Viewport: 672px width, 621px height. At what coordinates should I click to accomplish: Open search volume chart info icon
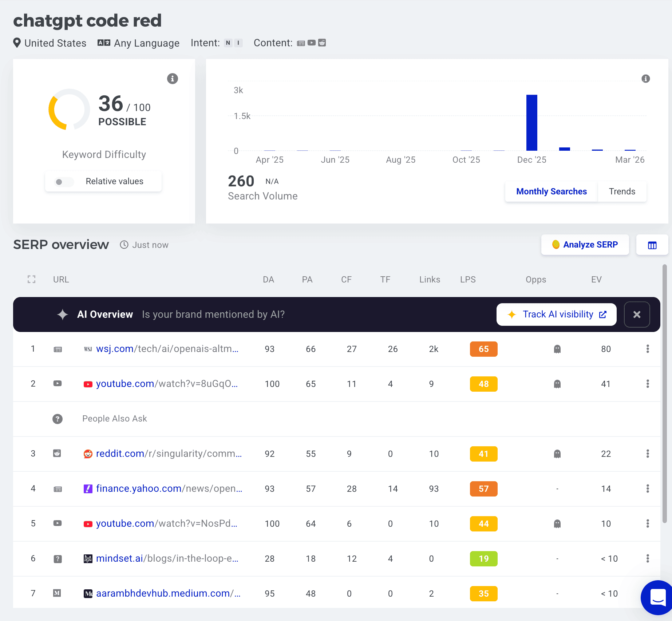tap(645, 79)
